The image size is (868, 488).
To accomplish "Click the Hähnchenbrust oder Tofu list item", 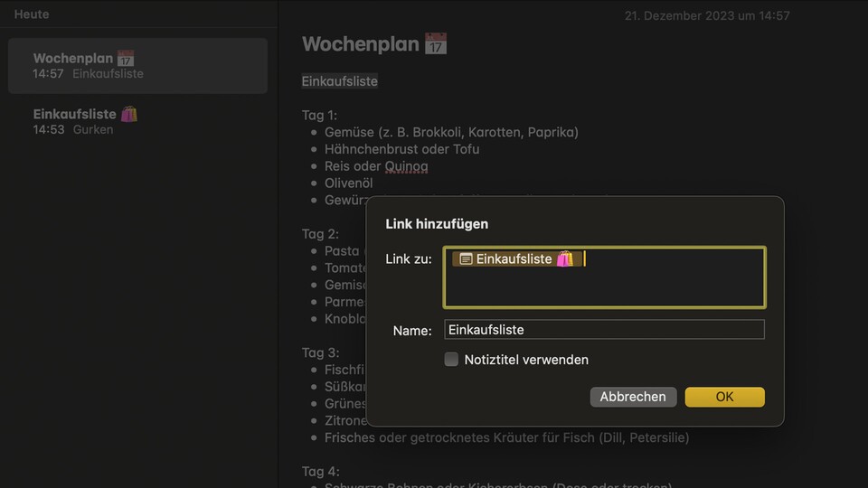I will tap(401, 149).
